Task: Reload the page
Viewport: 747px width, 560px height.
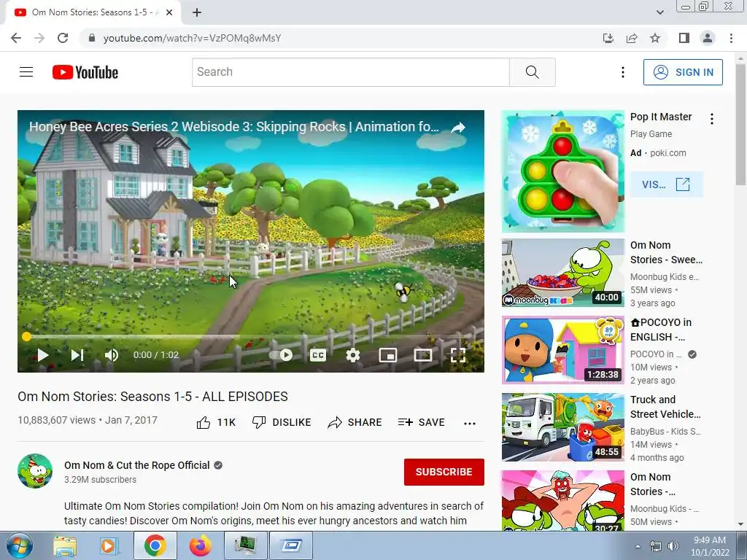Action: (x=63, y=38)
